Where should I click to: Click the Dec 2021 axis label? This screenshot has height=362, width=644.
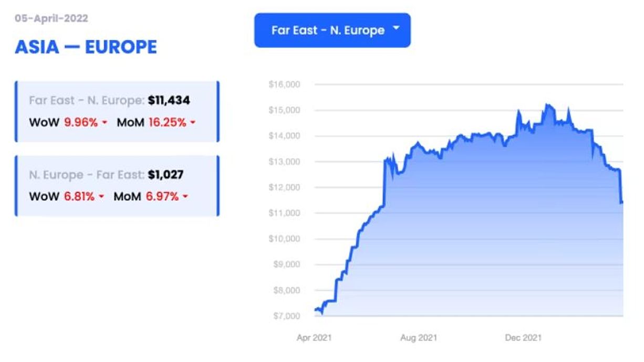click(x=523, y=338)
